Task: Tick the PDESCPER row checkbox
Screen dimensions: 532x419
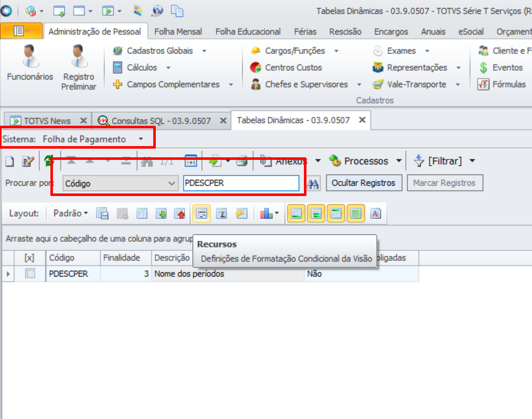Action: (x=30, y=273)
